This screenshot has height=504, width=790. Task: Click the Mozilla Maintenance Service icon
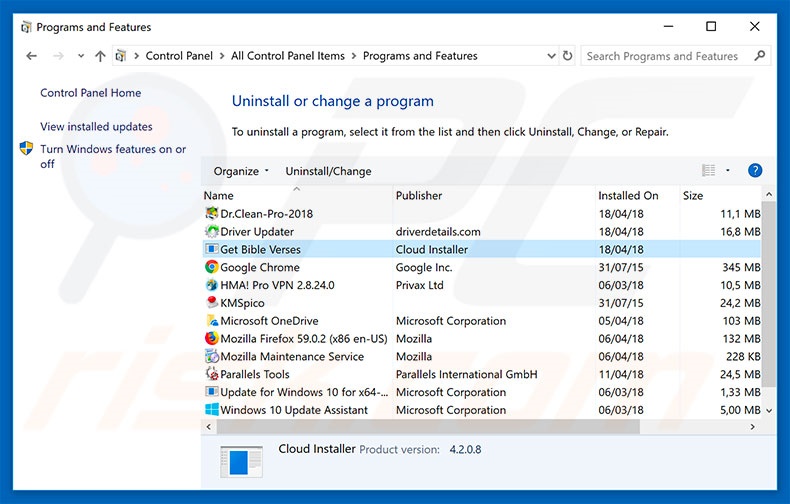coord(212,356)
